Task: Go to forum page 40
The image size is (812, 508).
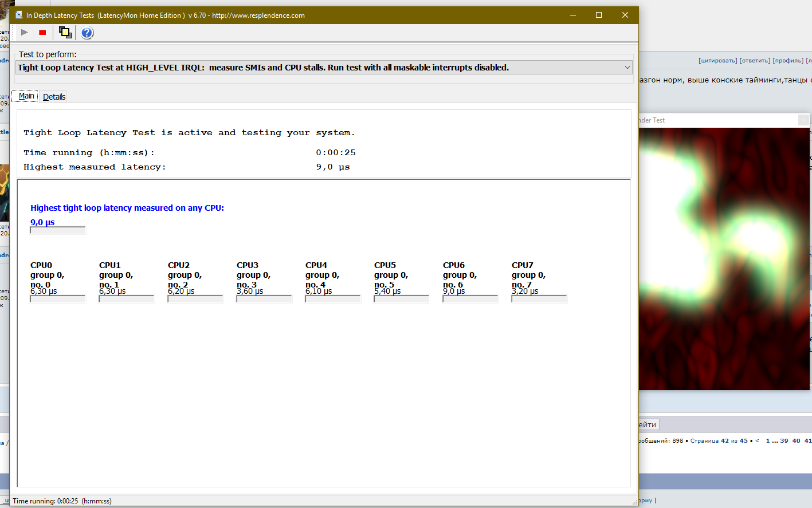Action: click(x=796, y=440)
